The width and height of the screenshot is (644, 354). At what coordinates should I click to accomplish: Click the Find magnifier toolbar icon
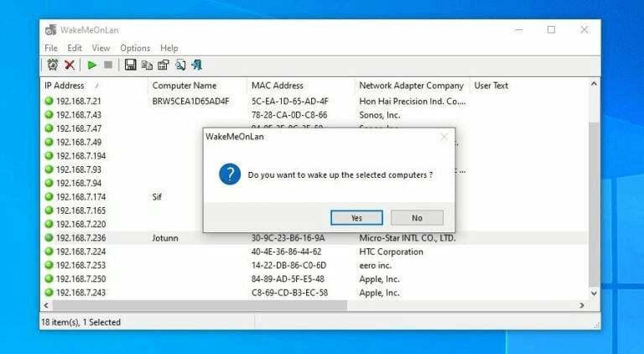click(180, 65)
